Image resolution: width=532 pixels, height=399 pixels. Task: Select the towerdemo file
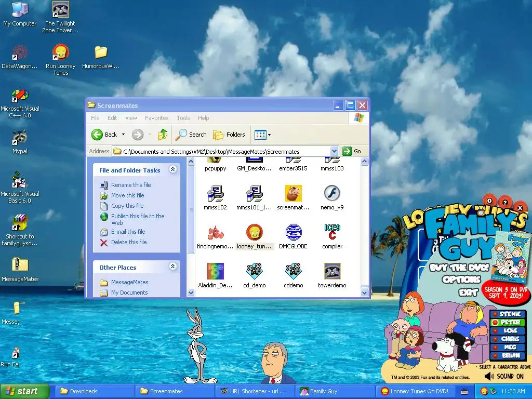pos(332,276)
